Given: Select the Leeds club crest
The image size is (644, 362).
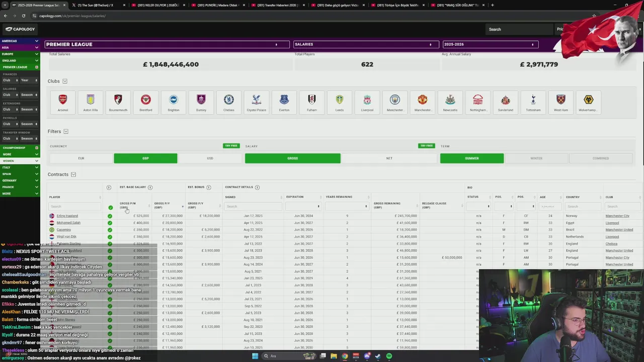Looking at the screenshot, I should coord(339,100).
